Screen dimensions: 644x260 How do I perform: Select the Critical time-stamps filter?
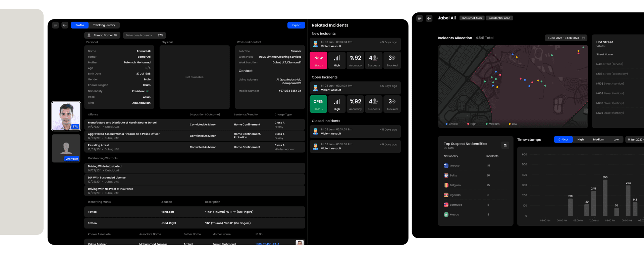click(x=563, y=140)
